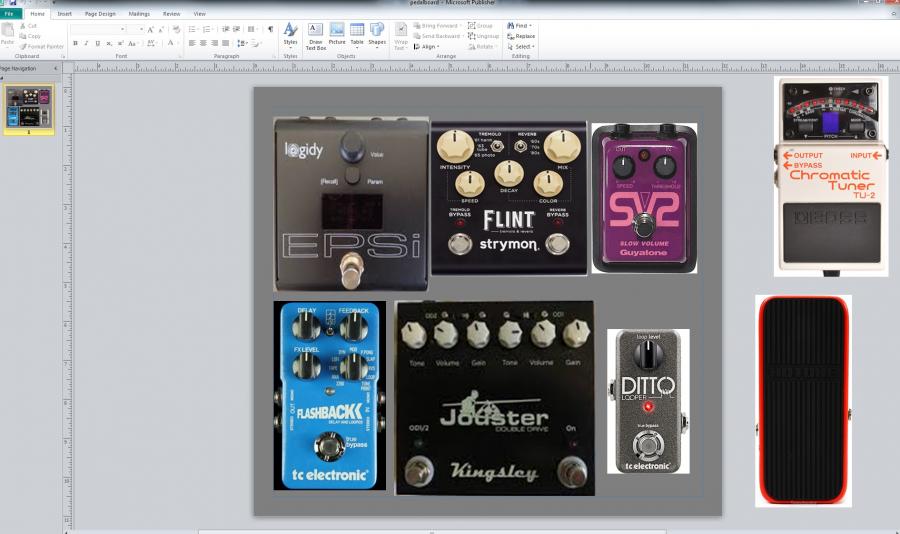Toggle the show paragraph marks button
The width and height of the screenshot is (900, 534).
coord(270,29)
